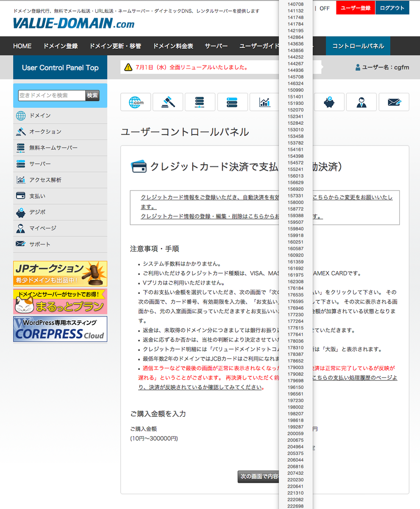Open the domain (.com globe) icon button

tap(136, 102)
